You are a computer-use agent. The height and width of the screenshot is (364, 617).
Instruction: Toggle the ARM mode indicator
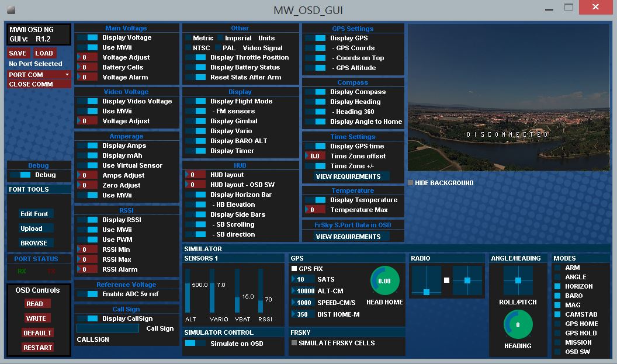557,268
